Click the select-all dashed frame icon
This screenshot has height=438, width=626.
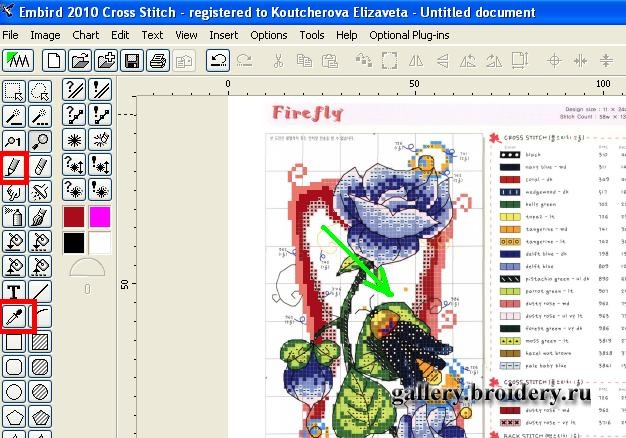[389, 61]
